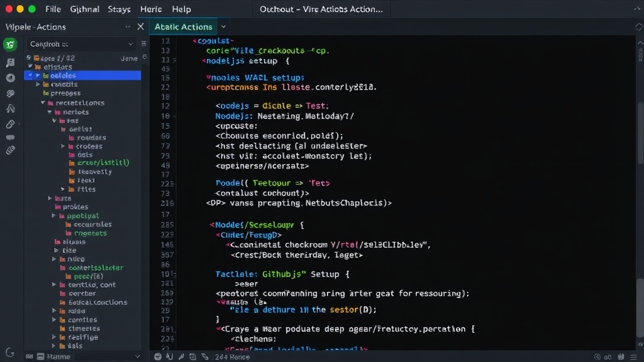This screenshot has width=644, height=362.
Task: Click the 244 Rence status bar entry
Action: coord(232,357)
